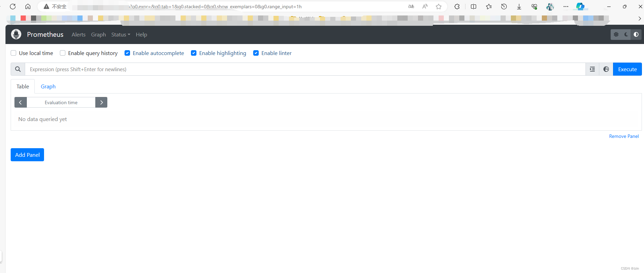Focus the Expression input field
Viewport: 644px width, 273px height.
click(305, 69)
